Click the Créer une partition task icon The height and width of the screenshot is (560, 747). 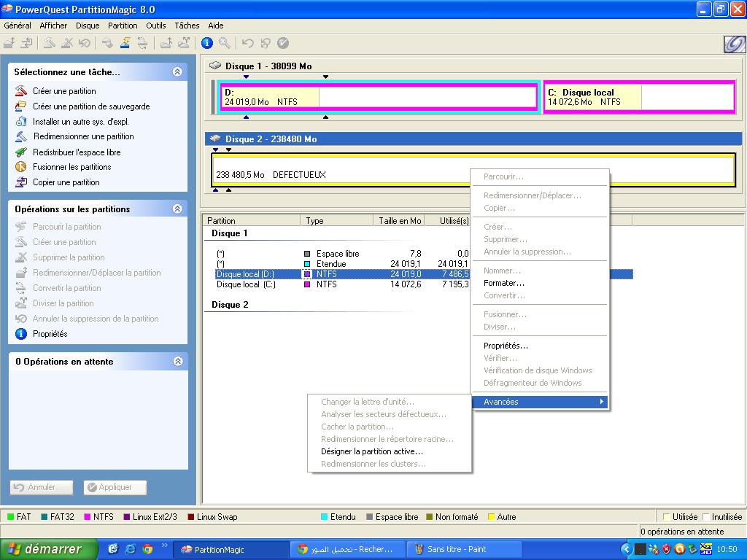point(21,91)
